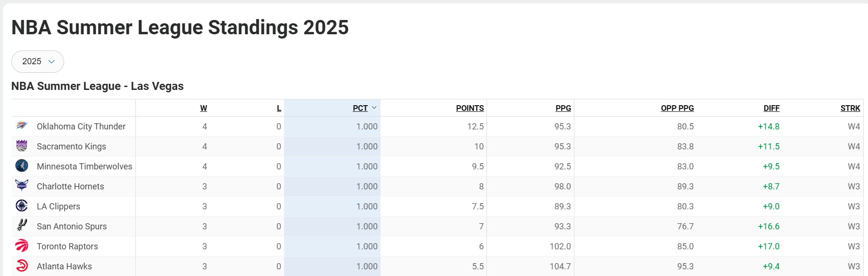Click the Oklahoma City Thunder logo
This screenshot has width=868, height=276.
(21, 126)
